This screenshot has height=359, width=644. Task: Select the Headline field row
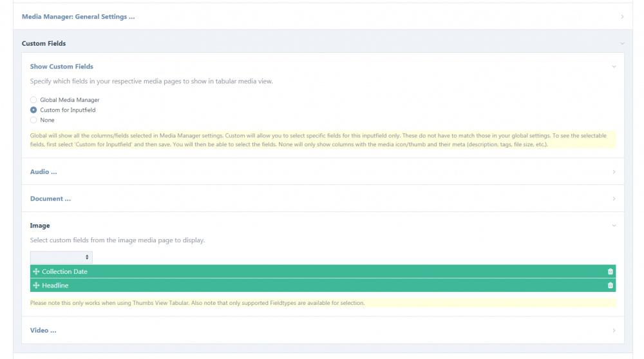323,286
